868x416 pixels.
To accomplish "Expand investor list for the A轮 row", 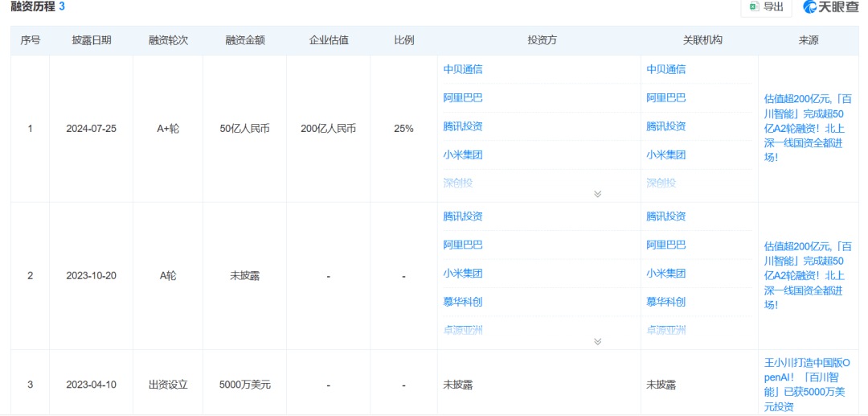I will tap(597, 341).
